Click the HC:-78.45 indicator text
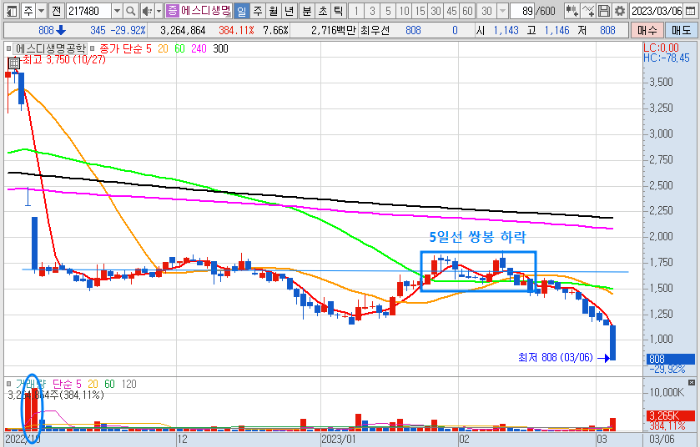This screenshot has width=700, height=447. point(667,58)
